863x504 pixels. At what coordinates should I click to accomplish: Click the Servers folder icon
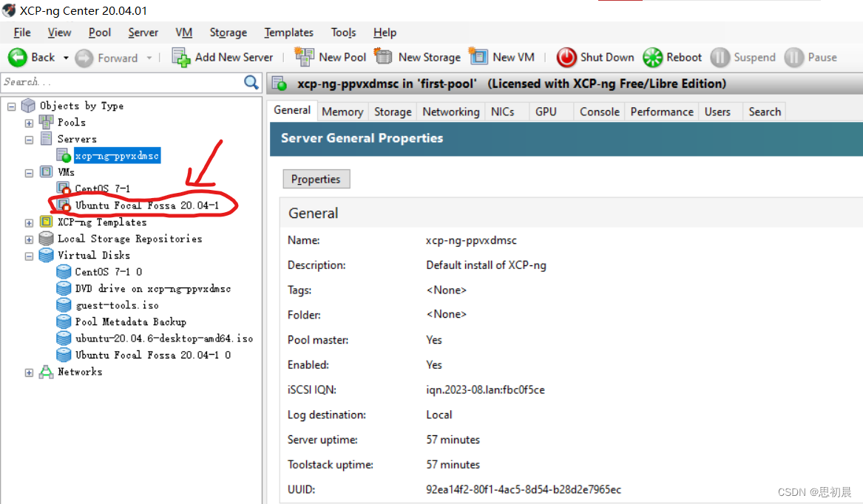pos(47,139)
